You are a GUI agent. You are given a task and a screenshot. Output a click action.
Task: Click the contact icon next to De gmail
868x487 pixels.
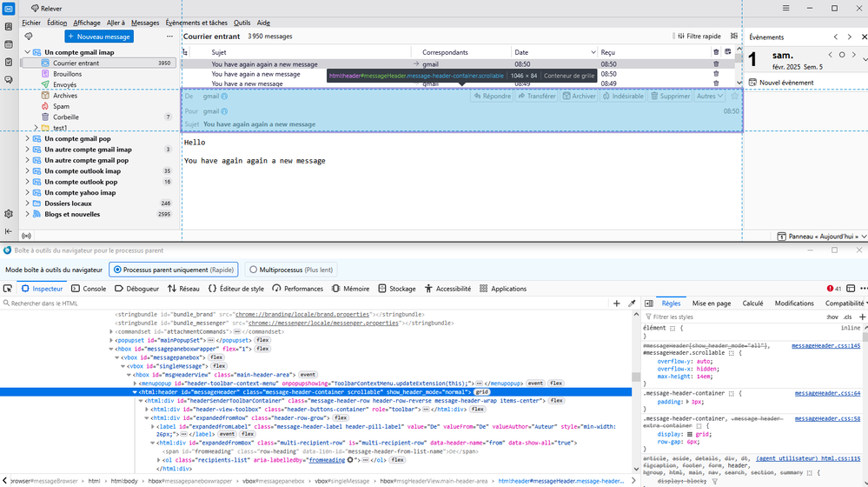[x=224, y=97]
